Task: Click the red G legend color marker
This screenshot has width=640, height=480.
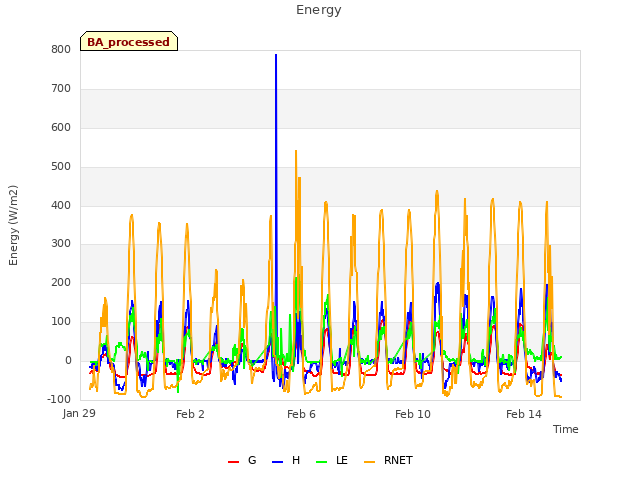Action: 233,462
